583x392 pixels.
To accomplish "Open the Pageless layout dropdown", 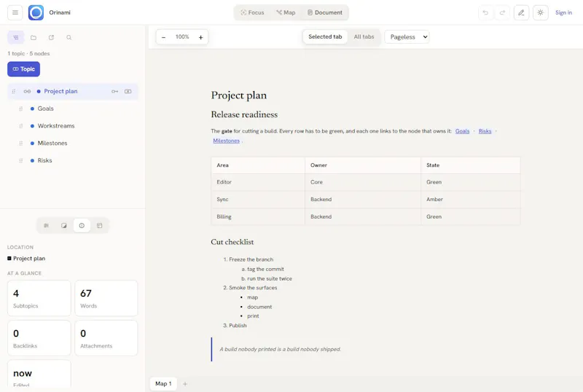I will [x=407, y=37].
